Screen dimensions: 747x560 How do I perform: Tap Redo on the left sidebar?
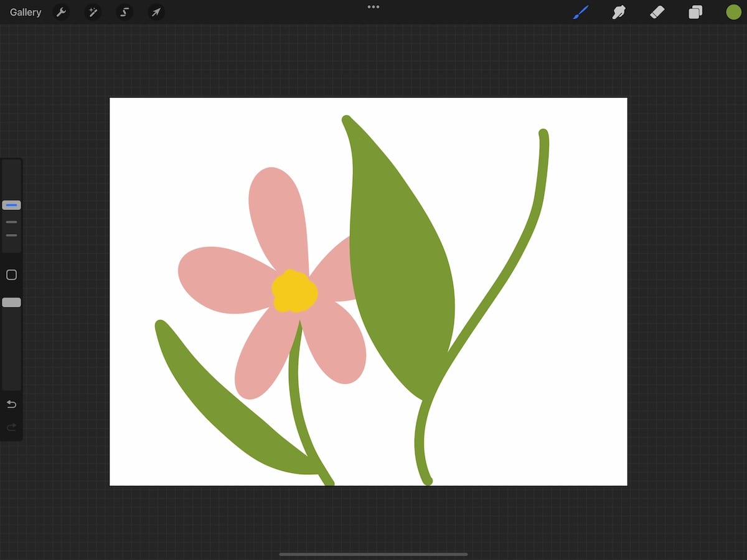(11, 427)
